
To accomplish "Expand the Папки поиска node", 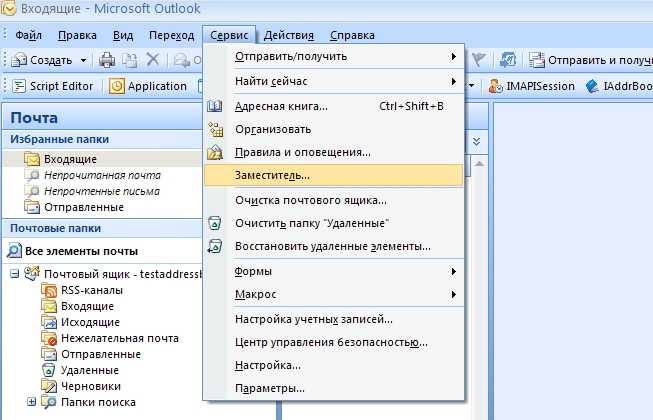I will 31,402.
